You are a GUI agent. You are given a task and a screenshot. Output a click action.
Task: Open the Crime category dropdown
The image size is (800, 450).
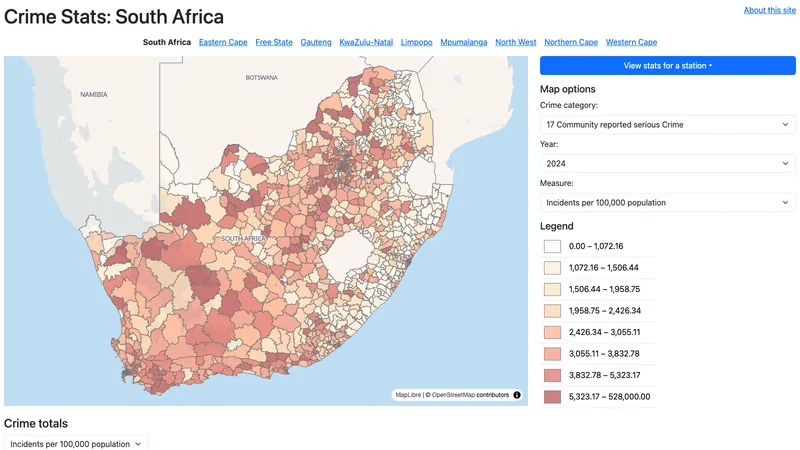[667, 124]
